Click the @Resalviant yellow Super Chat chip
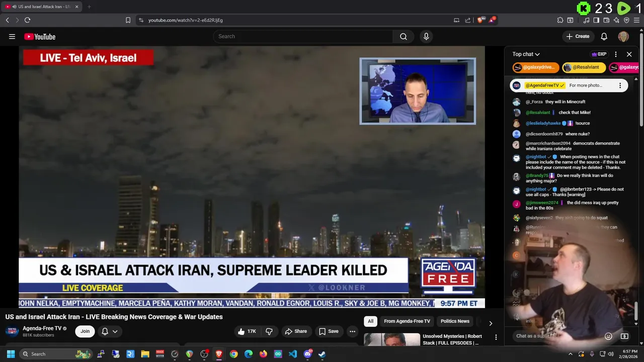 click(584, 67)
